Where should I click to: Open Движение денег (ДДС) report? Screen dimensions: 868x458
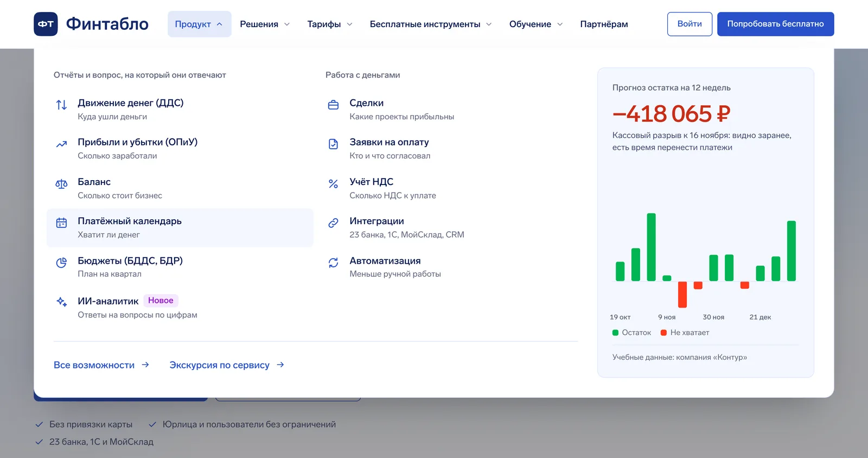coord(180,110)
